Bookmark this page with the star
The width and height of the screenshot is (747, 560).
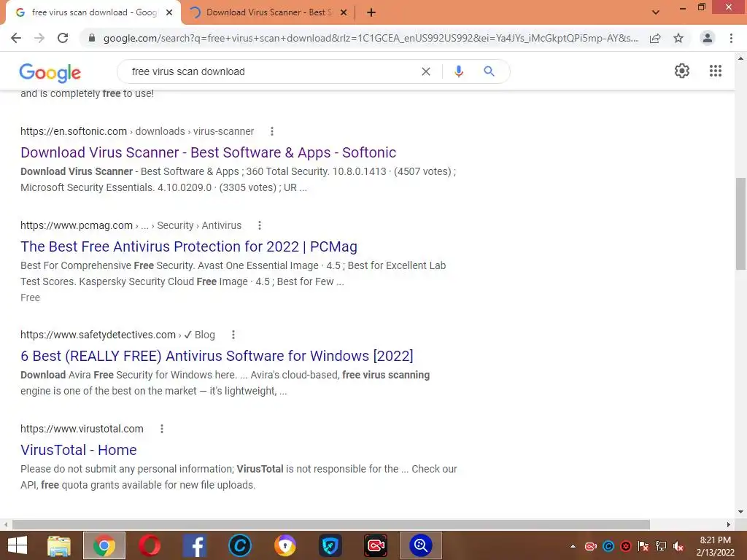click(678, 38)
